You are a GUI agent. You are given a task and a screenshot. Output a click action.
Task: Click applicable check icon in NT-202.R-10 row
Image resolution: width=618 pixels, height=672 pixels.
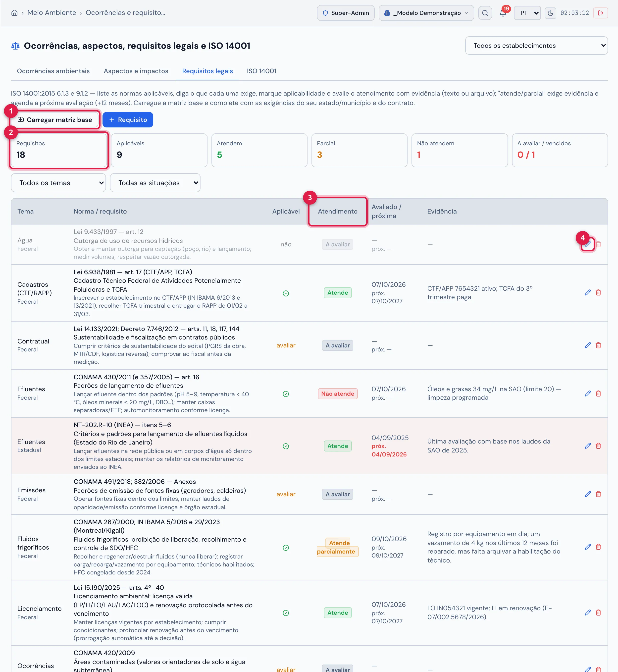(286, 446)
